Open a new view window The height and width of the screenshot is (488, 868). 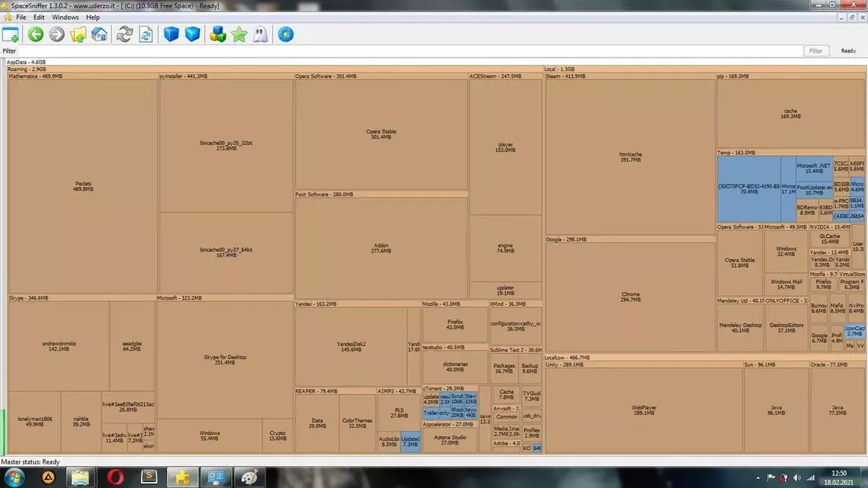tap(11, 34)
